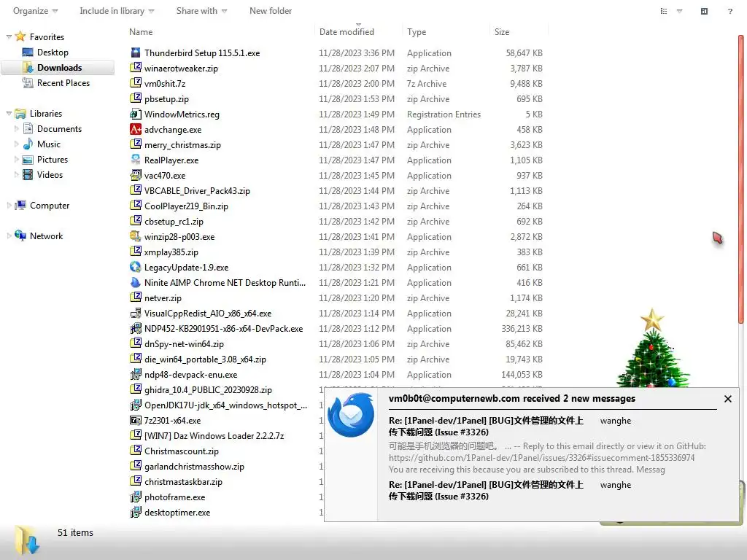This screenshot has width=747, height=560.
Task: Close the Thunderbird new messages notification
Action: pyautogui.click(x=727, y=399)
